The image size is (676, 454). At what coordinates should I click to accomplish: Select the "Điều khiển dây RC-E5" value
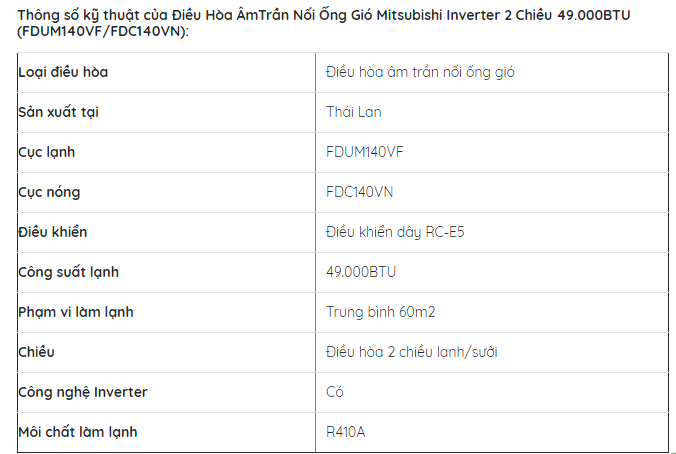click(x=395, y=232)
